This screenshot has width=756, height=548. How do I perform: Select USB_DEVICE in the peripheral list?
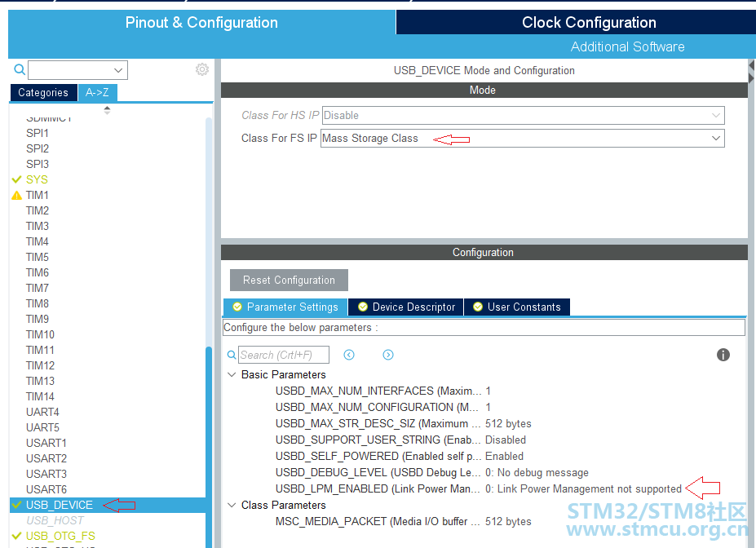(x=60, y=505)
